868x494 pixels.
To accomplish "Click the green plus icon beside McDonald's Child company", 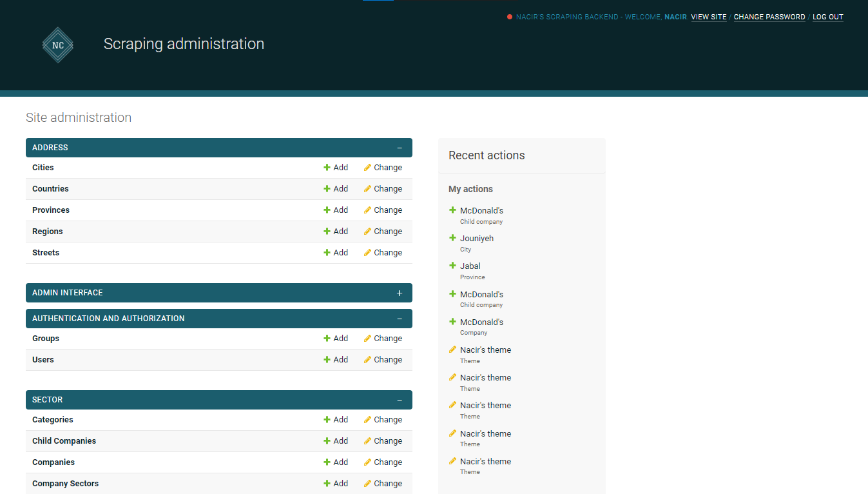I will [x=452, y=210].
